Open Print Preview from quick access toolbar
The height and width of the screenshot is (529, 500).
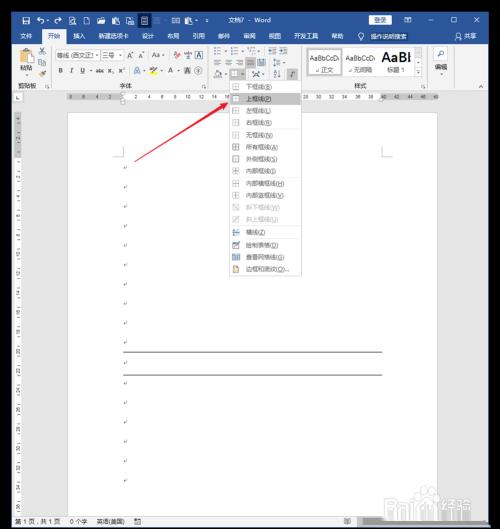72,21
